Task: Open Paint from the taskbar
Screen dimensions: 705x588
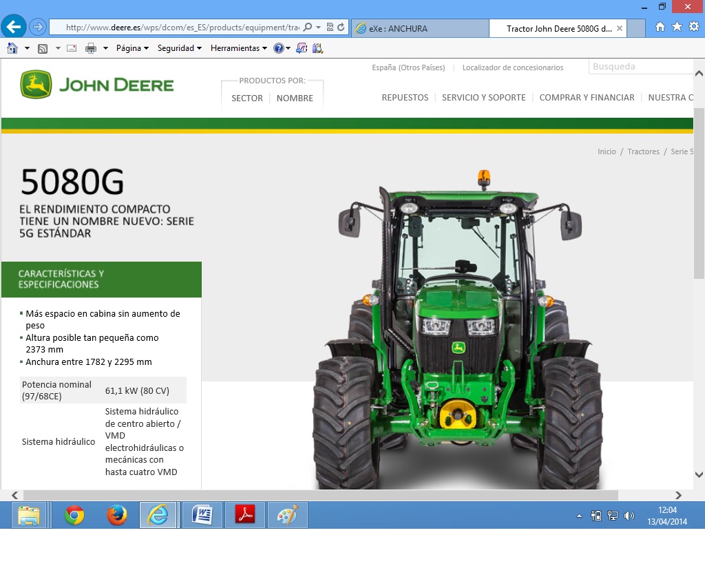Action: tap(288, 515)
